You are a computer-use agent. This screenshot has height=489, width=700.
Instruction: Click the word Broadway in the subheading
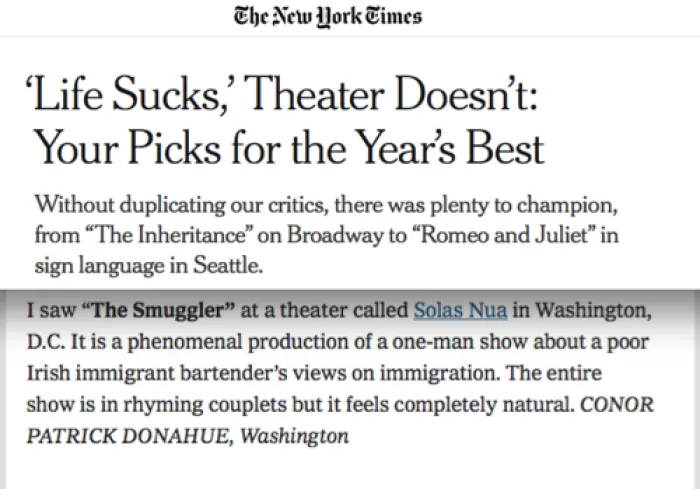(335, 235)
